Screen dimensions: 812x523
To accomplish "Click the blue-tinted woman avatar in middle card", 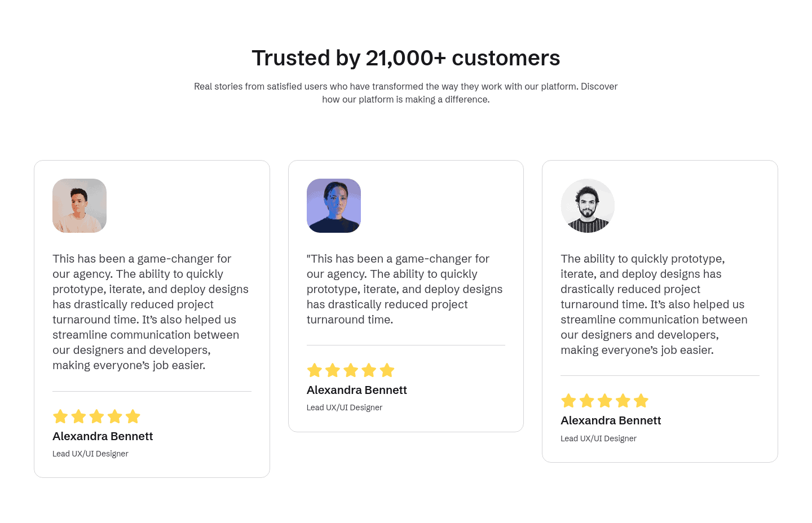I will (334, 206).
